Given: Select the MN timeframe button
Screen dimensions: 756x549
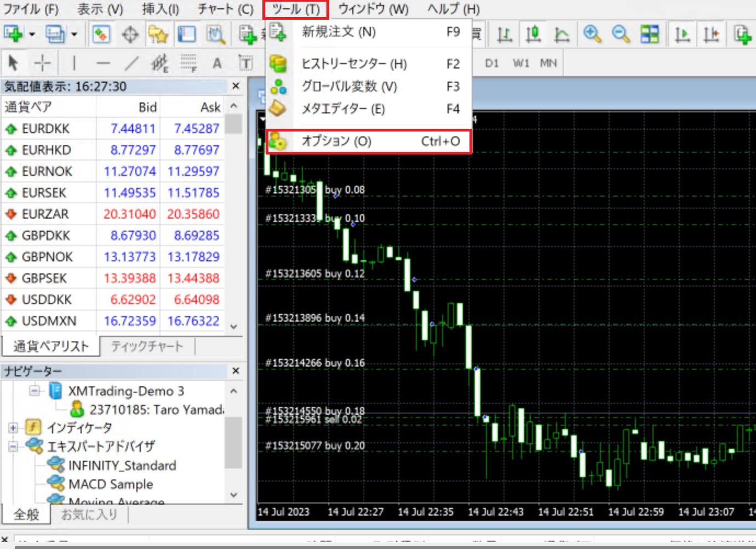Looking at the screenshot, I should [548, 64].
